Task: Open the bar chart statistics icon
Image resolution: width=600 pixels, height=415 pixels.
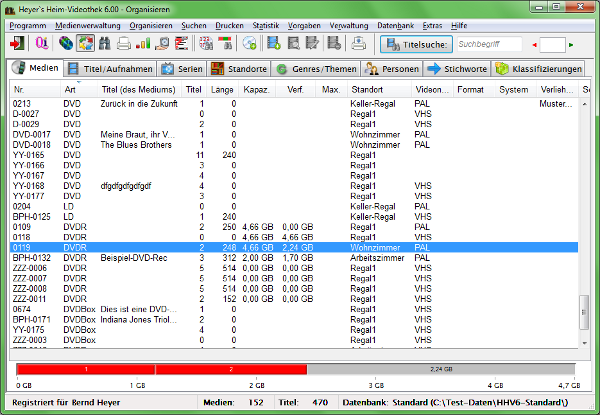Action: point(143,43)
